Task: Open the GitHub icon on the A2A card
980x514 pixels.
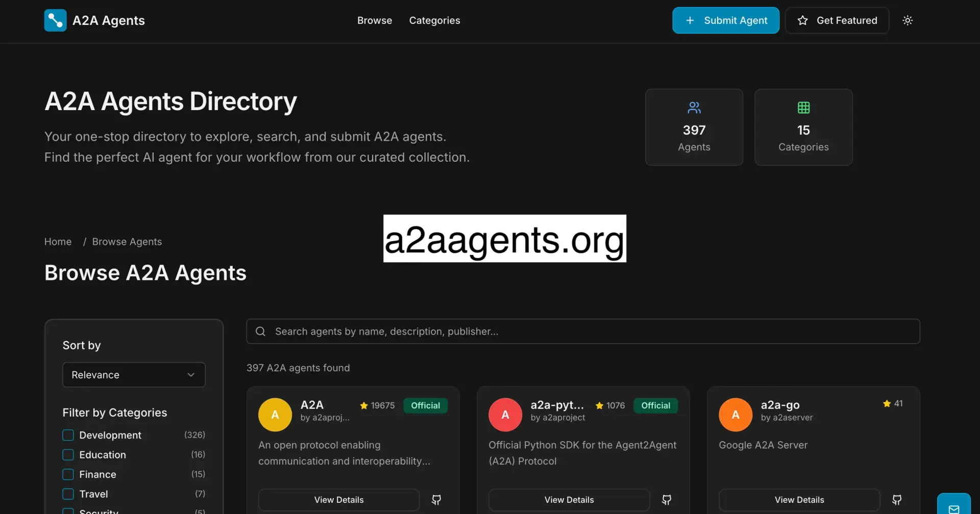Action: point(436,500)
